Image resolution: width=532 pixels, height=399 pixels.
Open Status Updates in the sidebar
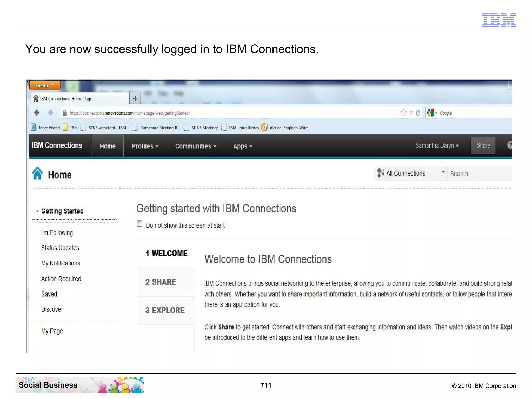click(60, 248)
